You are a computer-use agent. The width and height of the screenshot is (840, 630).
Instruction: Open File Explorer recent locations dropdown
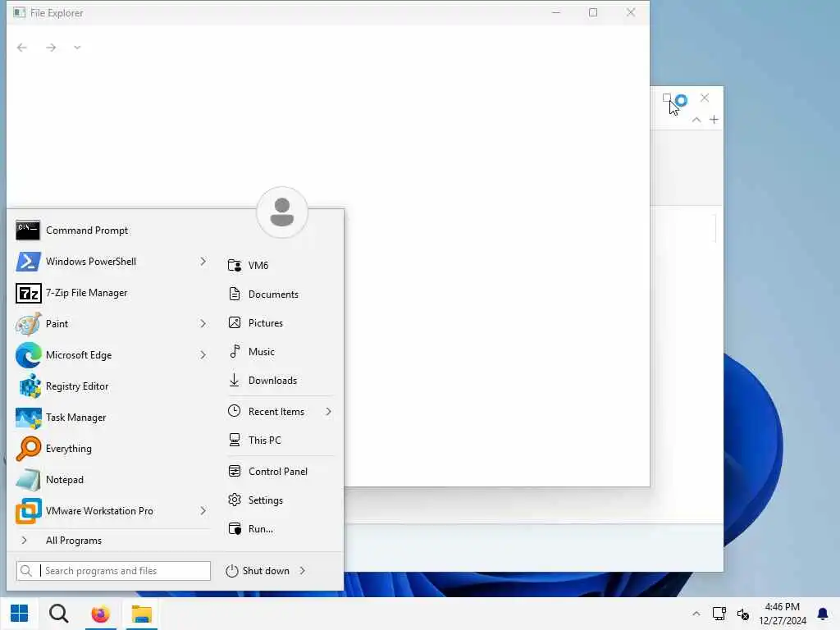point(77,48)
